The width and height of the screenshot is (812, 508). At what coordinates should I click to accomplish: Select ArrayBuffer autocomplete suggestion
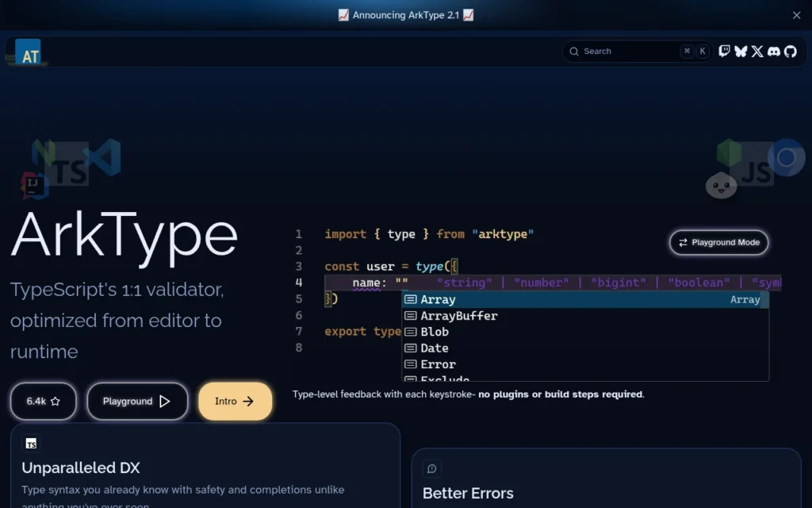[x=585, y=316]
